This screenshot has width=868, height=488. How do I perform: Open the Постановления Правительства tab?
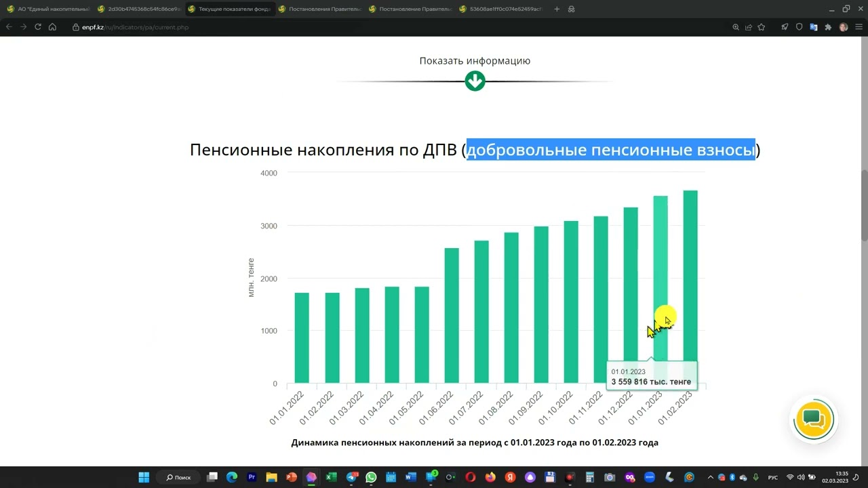pyautogui.click(x=319, y=9)
